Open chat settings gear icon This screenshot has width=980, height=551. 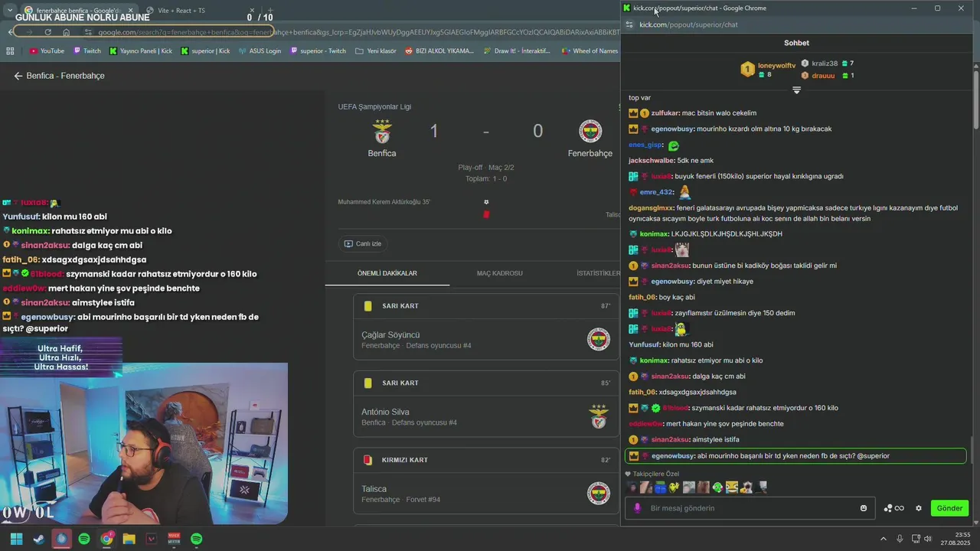919,508
